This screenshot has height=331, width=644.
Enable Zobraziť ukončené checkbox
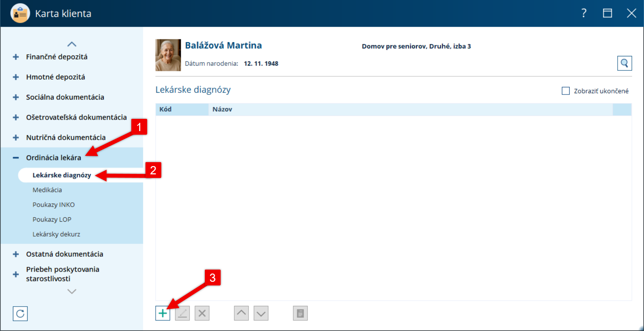tap(566, 91)
